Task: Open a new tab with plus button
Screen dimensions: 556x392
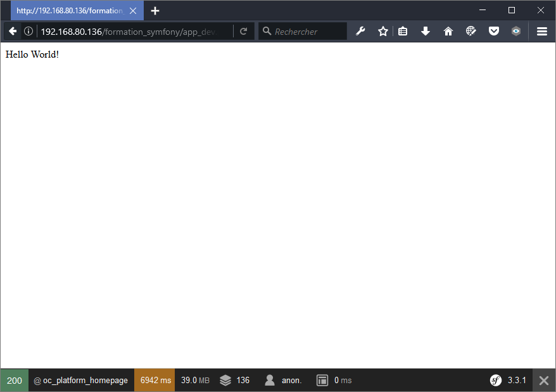Action: coord(155,11)
